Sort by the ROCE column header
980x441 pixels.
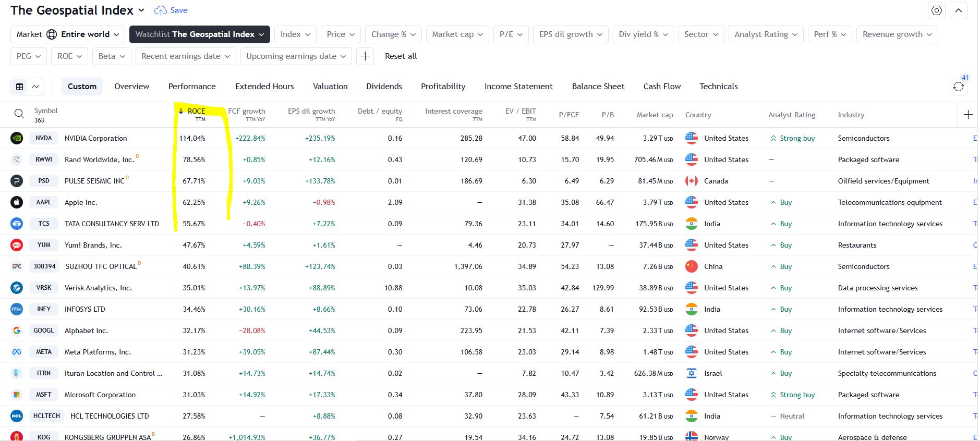[193, 115]
